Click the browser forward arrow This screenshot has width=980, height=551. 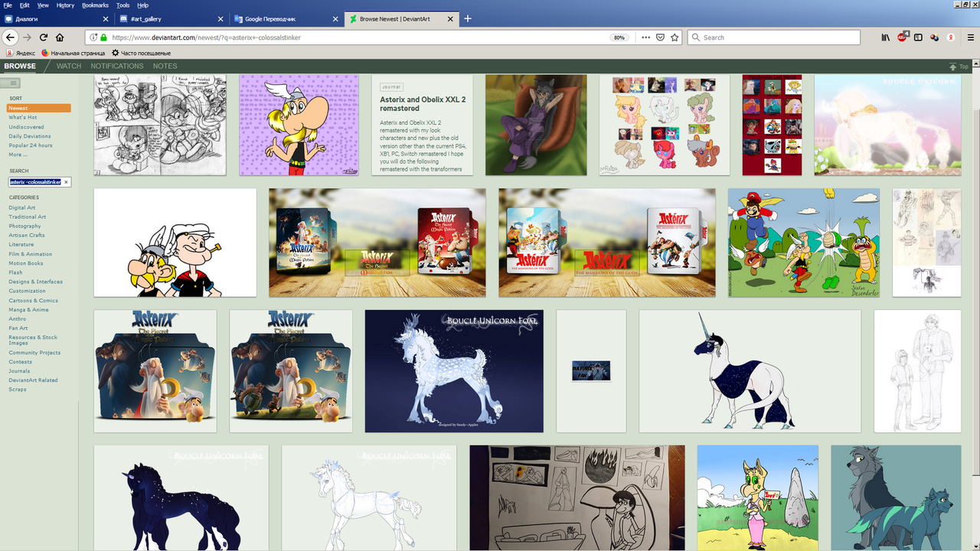(x=27, y=37)
